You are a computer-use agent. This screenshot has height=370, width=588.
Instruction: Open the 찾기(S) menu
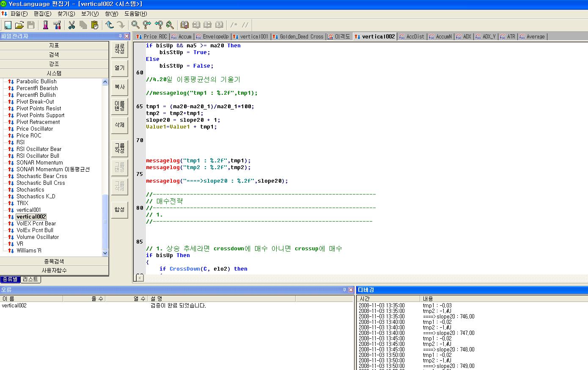click(66, 14)
